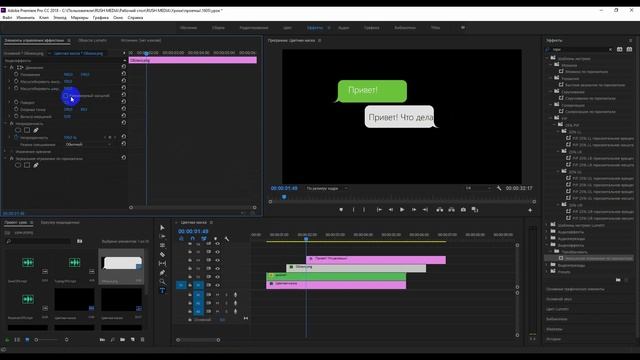Toggle the uniform scale checkbox
Viewport: 640px width, 360px height.
65,96
